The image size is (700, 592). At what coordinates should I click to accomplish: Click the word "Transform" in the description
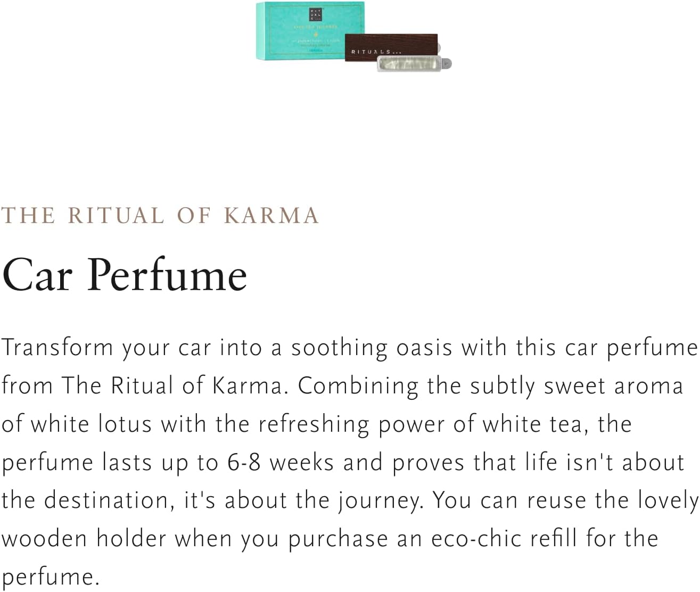pos(57,348)
